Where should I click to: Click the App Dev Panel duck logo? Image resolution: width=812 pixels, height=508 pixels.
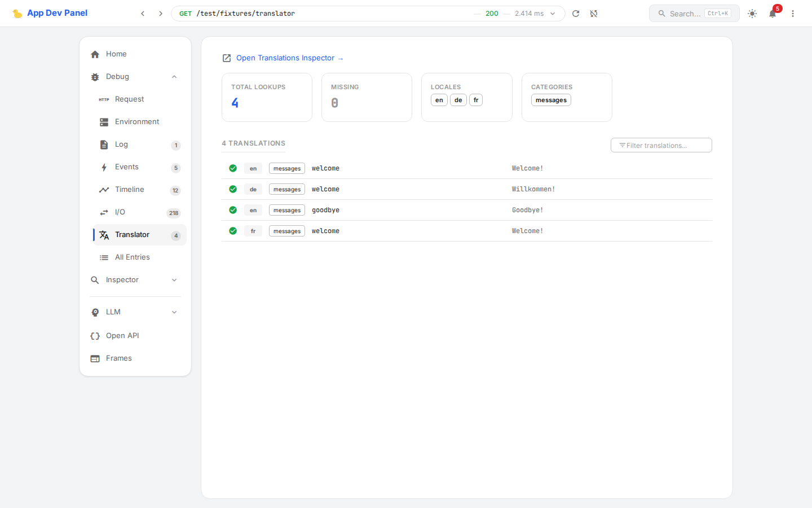click(17, 14)
